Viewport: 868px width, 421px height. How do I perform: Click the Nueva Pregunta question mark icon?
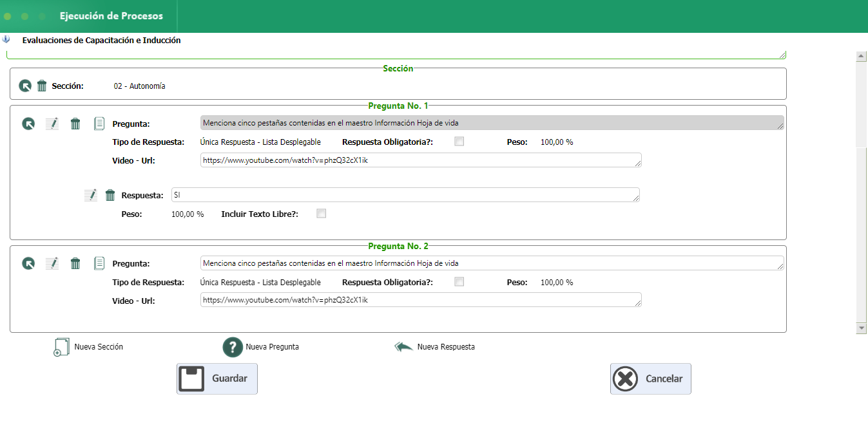233,347
